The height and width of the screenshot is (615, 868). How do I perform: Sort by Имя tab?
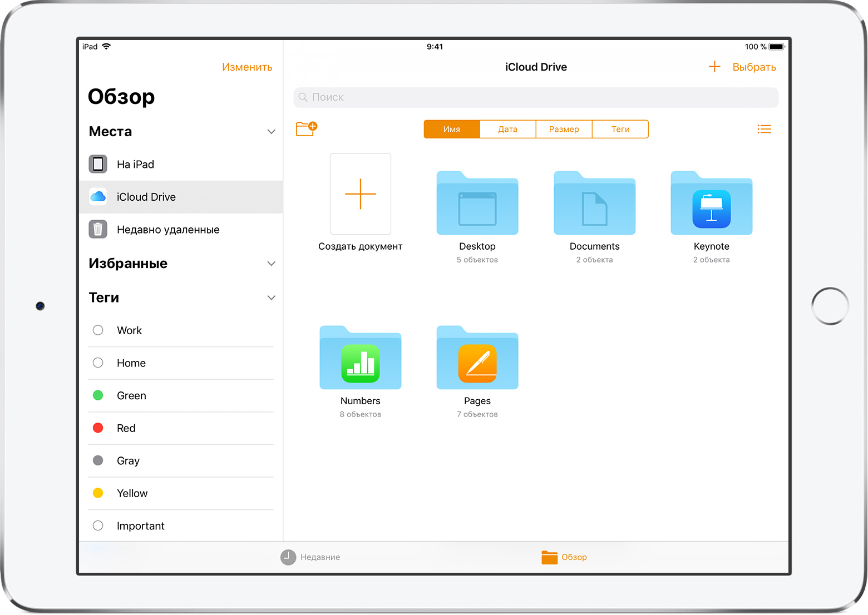click(x=452, y=129)
